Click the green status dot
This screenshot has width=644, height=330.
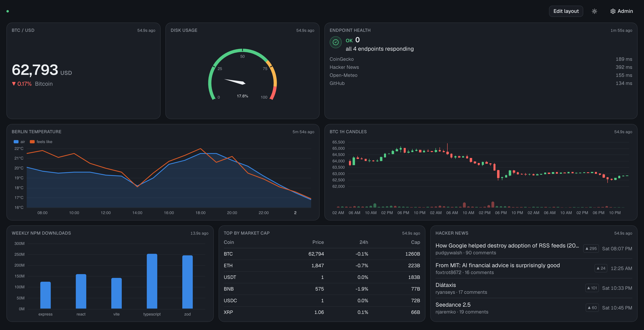pos(7,11)
